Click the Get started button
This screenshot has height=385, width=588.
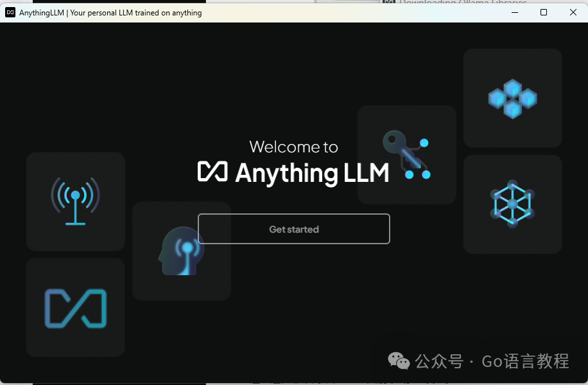(293, 229)
